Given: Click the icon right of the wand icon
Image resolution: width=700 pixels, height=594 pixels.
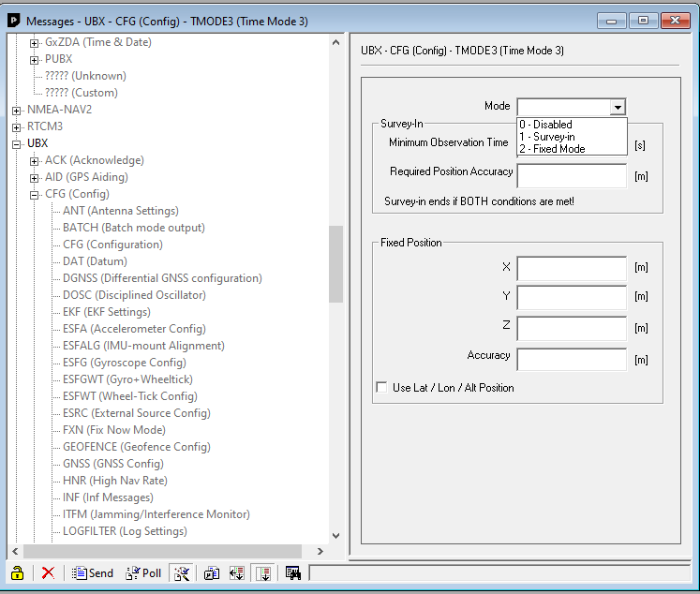Looking at the screenshot, I should pyautogui.click(x=213, y=572).
